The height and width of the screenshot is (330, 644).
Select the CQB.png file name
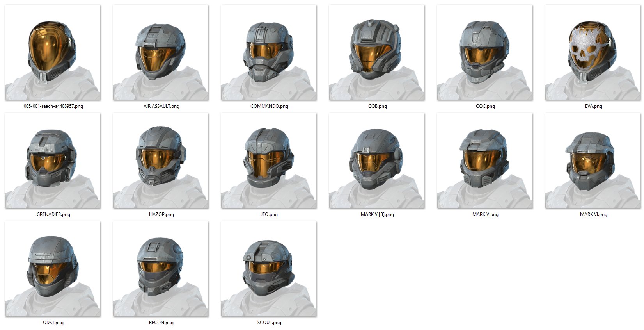pos(378,106)
